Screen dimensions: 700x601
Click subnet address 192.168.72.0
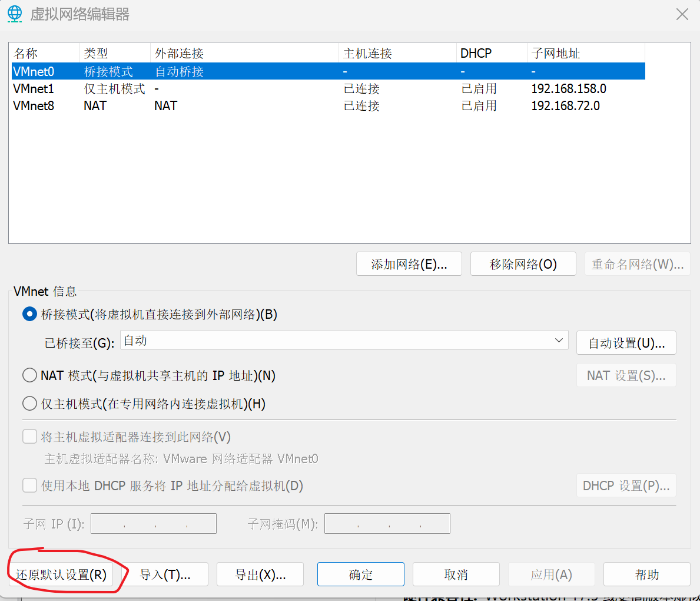(x=565, y=105)
